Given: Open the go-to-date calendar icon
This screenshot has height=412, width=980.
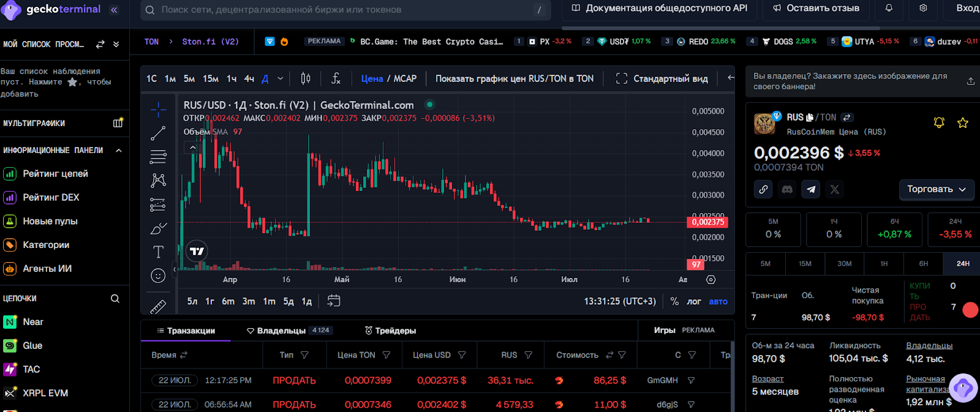Looking at the screenshot, I should coord(334,301).
